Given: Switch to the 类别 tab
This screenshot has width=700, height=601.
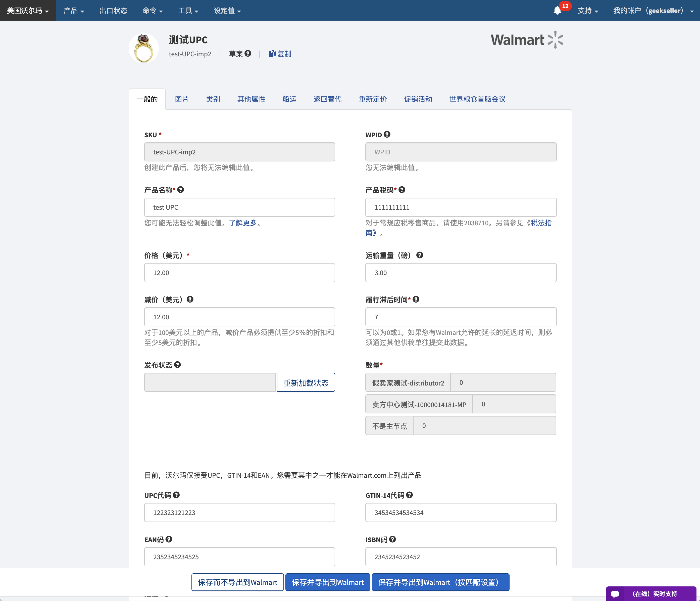Looking at the screenshot, I should point(213,99).
